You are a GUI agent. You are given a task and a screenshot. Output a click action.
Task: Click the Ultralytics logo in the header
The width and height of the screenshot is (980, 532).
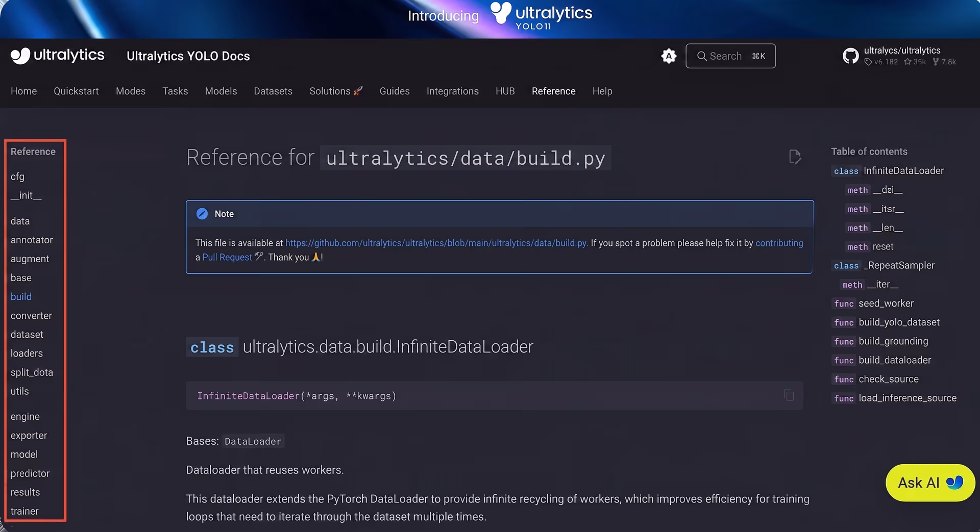[x=57, y=56]
